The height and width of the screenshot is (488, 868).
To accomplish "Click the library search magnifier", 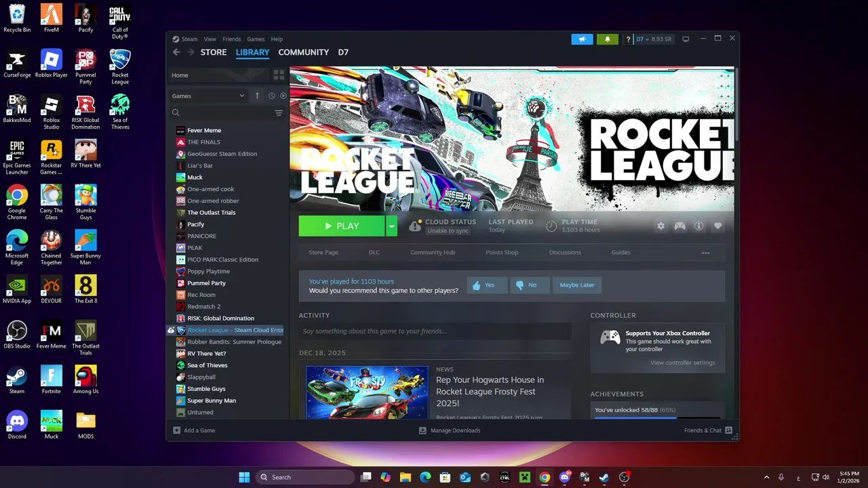I will click(x=176, y=113).
